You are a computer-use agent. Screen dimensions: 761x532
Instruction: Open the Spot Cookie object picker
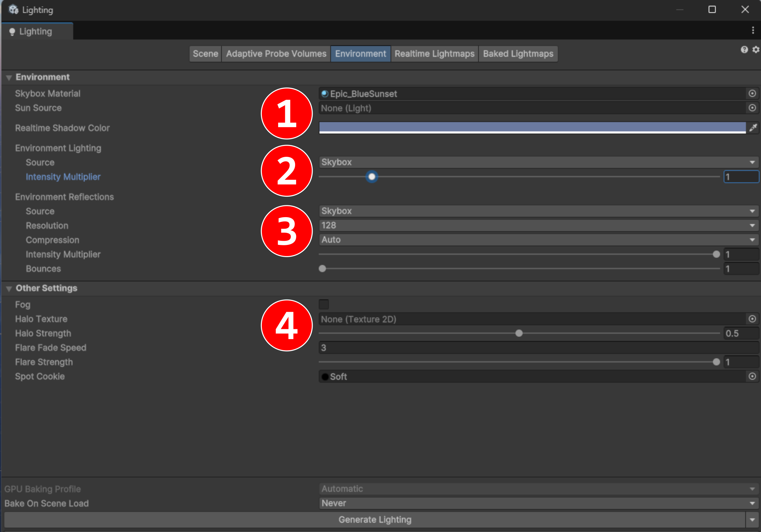(752, 376)
